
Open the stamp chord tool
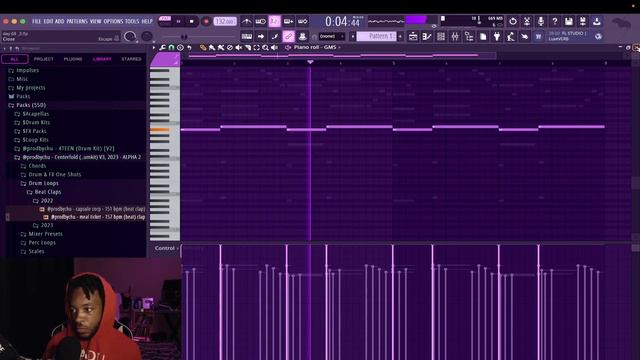tap(180, 47)
